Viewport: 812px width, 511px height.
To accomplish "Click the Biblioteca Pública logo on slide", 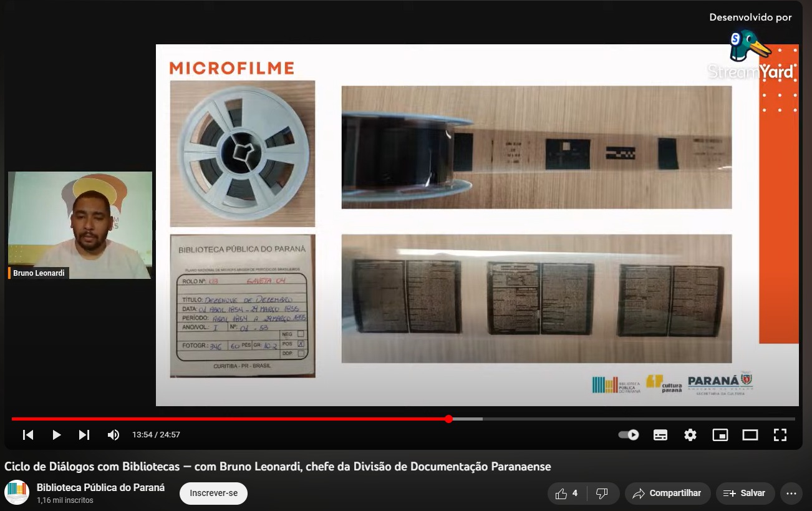I will (x=616, y=385).
